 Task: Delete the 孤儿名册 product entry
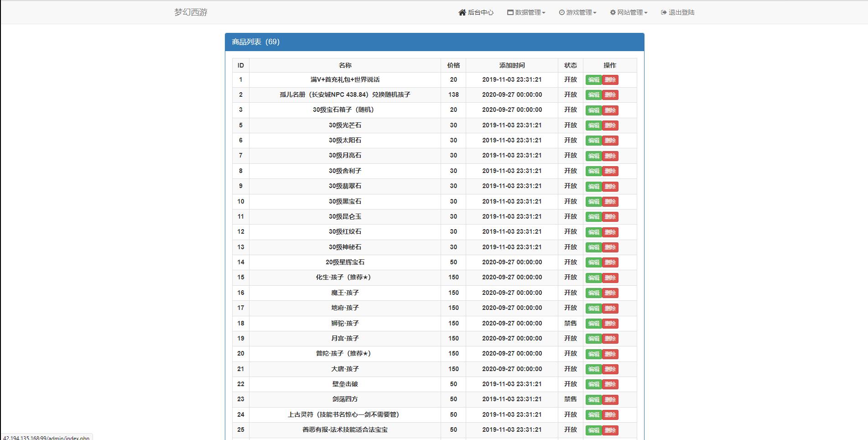610,95
